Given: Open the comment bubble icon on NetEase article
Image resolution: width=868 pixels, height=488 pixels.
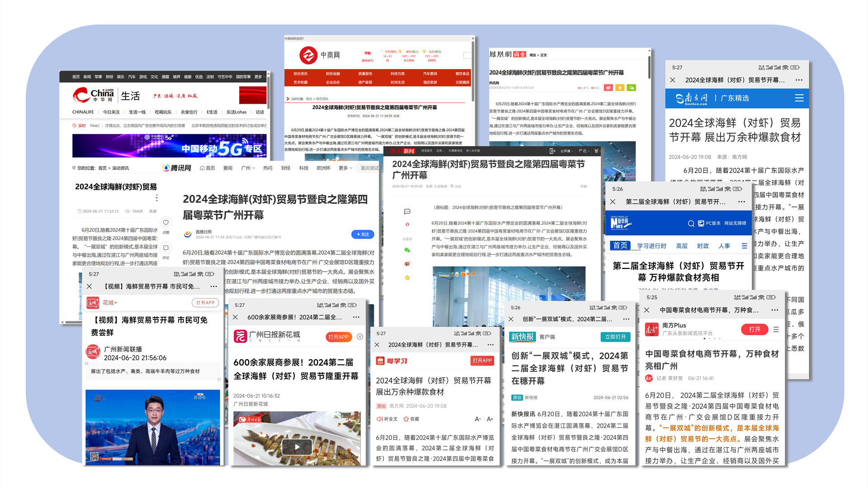Looking at the screenshot, I should point(407,211).
